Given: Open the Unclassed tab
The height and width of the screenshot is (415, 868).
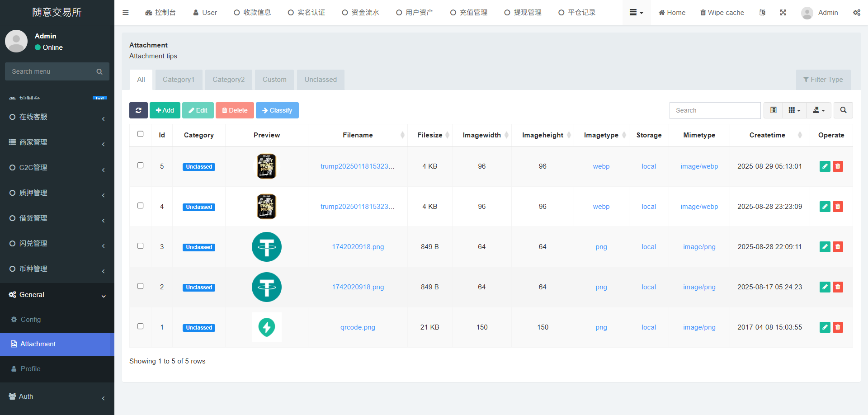Looking at the screenshot, I should click(x=320, y=80).
